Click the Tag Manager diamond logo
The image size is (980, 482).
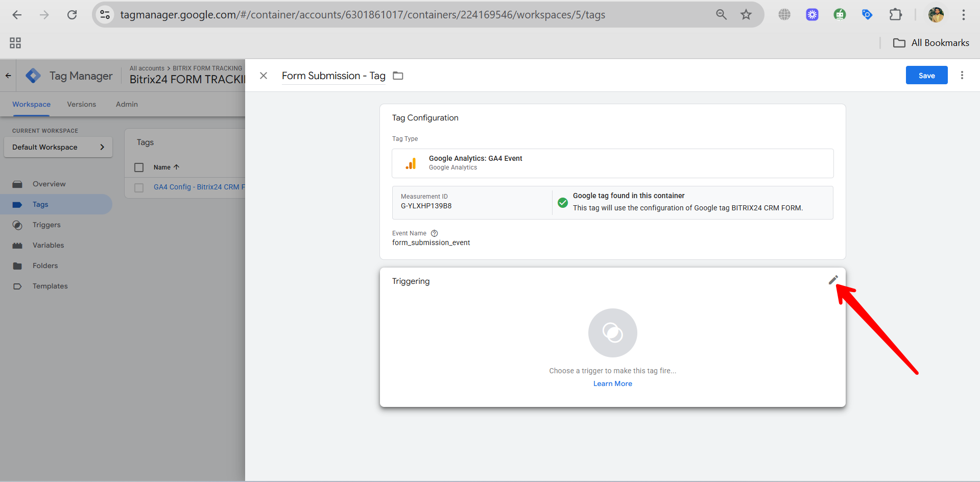pyautogui.click(x=33, y=76)
